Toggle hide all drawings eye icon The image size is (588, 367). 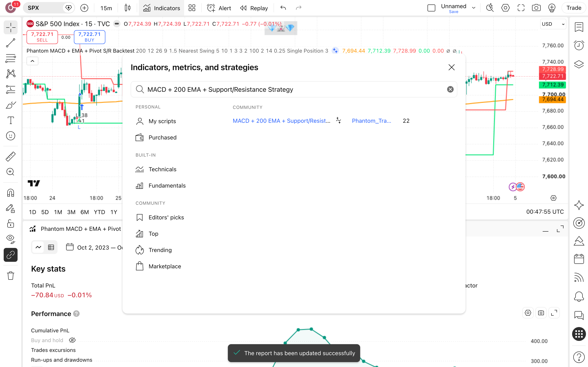coord(10,239)
